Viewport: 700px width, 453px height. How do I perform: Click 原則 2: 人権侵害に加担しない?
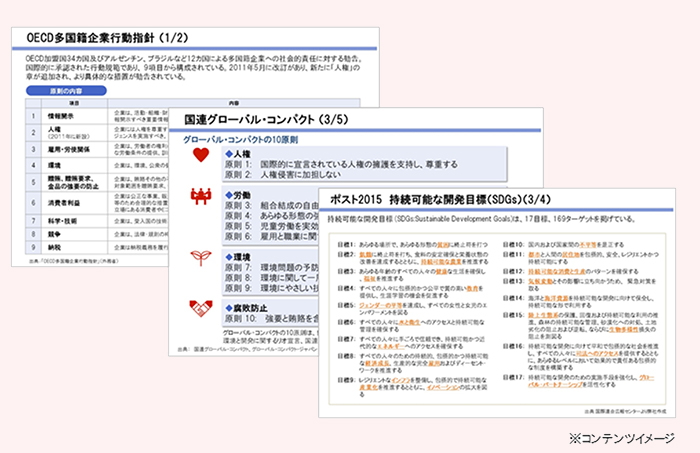click(x=283, y=175)
